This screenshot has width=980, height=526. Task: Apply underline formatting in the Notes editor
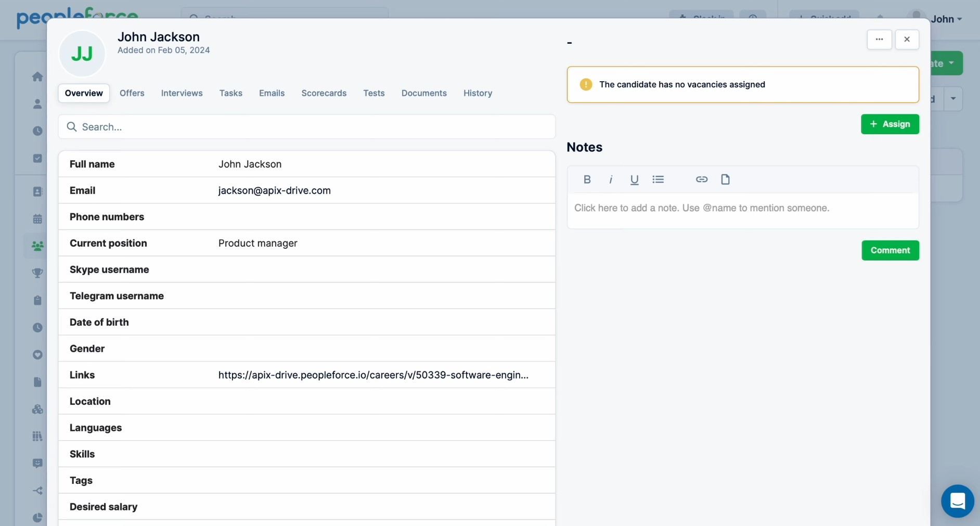pyautogui.click(x=635, y=179)
